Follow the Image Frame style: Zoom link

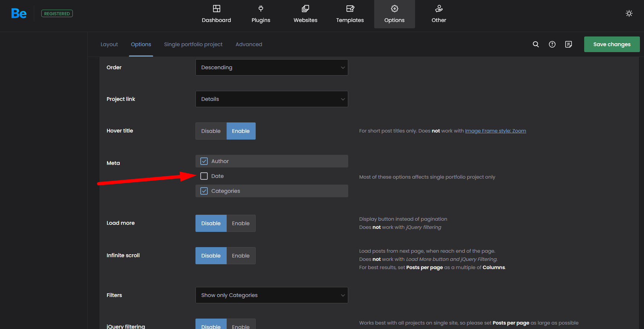pos(495,131)
